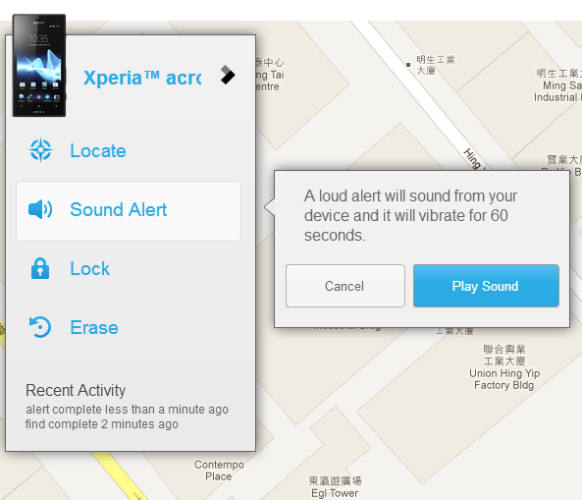This screenshot has width=582, height=500.
Task: Click the Contempo Place map label
Action: 219,470
